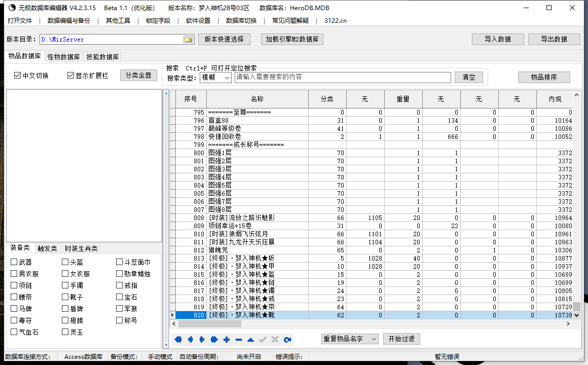Open 锁定字段 menu

(158, 21)
